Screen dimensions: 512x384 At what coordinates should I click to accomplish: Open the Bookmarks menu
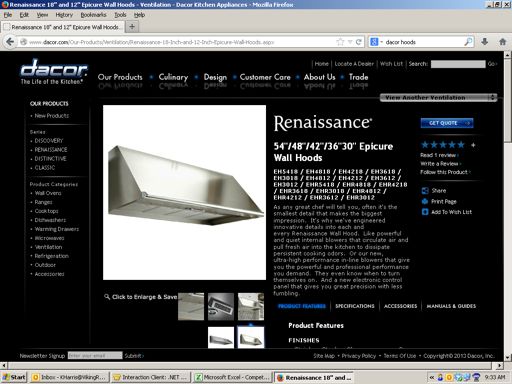tap(93, 15)
